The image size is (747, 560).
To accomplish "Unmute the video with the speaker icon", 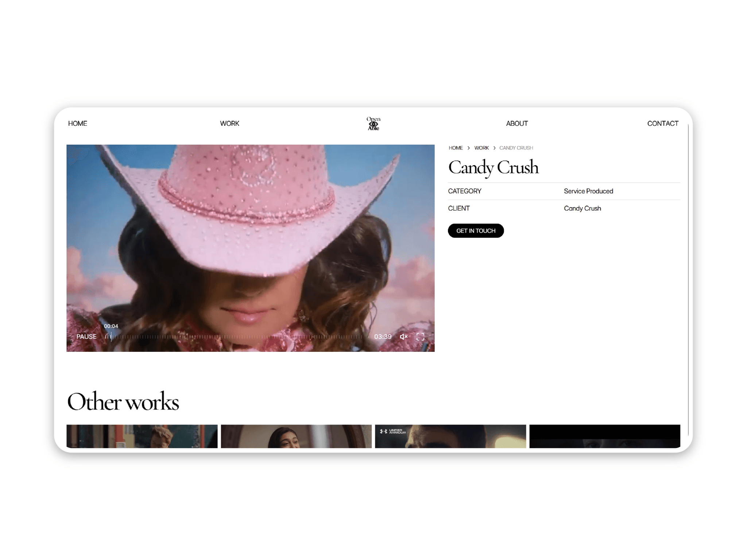I will coord(403,337).
